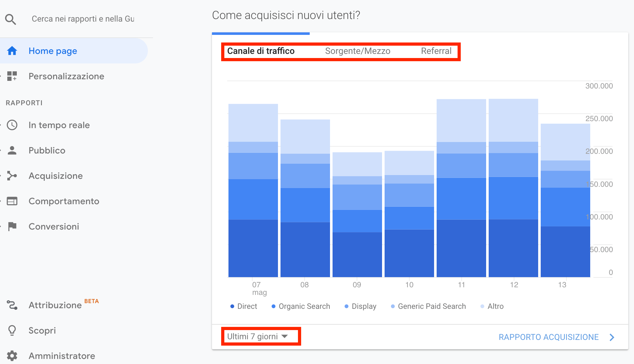Image resolution: width=634 pixels, height=364 pixels.
Task: Click the Acquisizione branching icon
Action: (x=12, y=176)
